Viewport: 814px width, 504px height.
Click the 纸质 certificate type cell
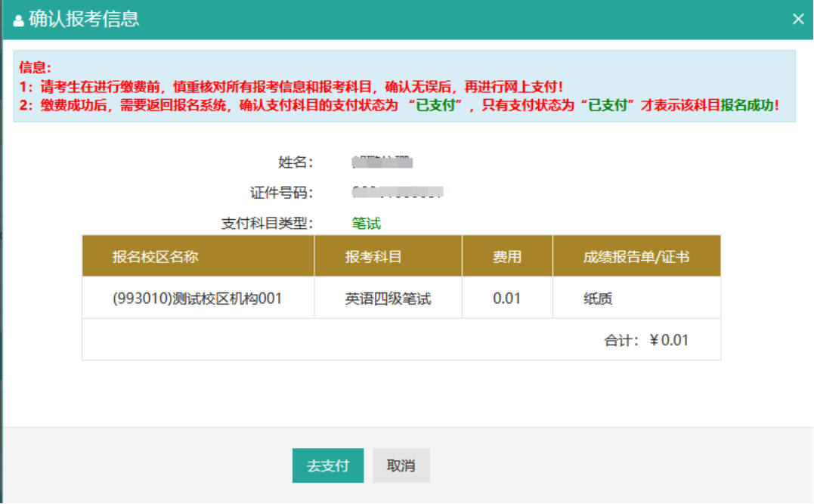pyautogui.click(x=598, y=298)
